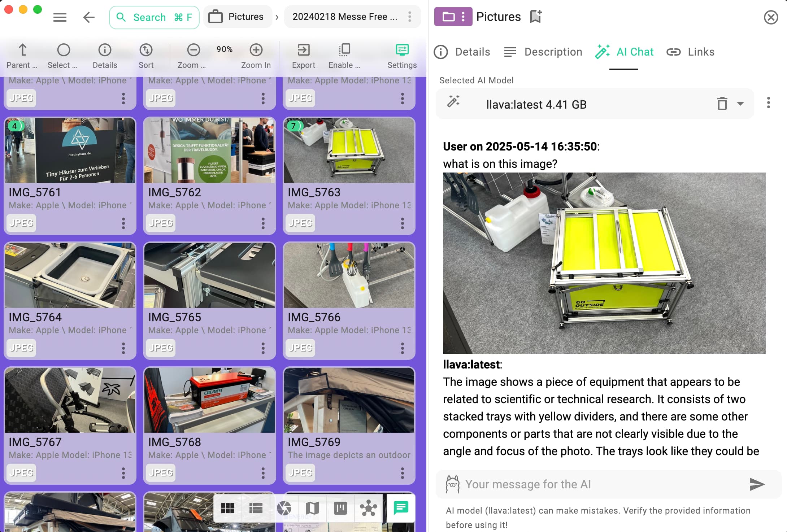Switch to list view mode
787x532 pixels.
(x=256, y=508)
